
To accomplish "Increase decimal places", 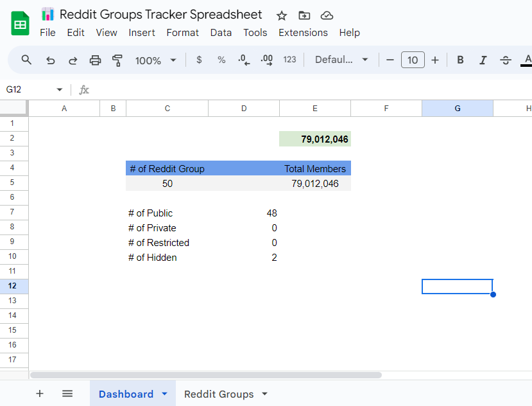I will (267, 60).
